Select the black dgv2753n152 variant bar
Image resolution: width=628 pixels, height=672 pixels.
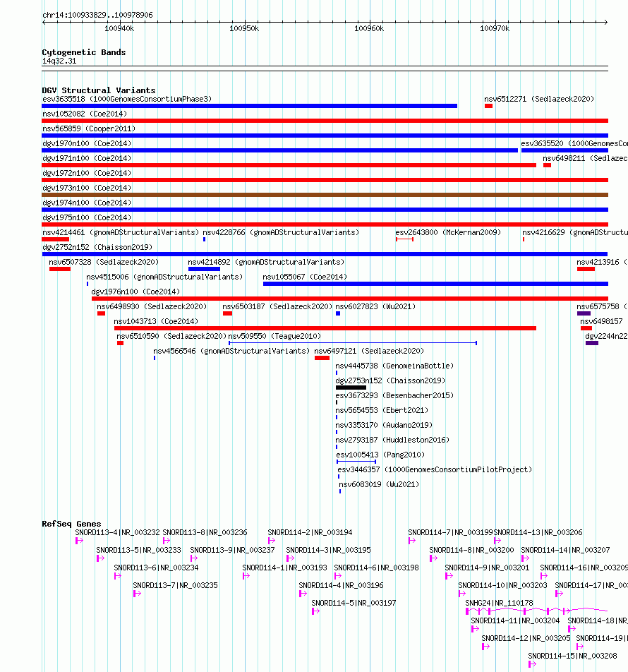pyautogui.click(x=351, y=388)
